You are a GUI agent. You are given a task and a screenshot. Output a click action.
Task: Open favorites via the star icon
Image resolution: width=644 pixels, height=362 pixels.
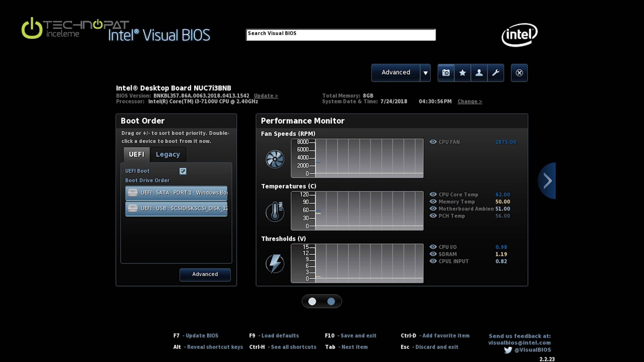pyautogui.click(x=462, y=73)
